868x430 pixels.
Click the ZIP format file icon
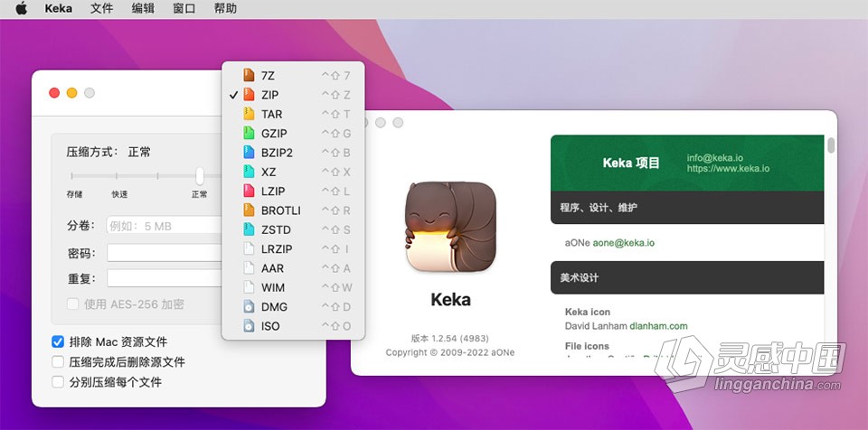250,95
